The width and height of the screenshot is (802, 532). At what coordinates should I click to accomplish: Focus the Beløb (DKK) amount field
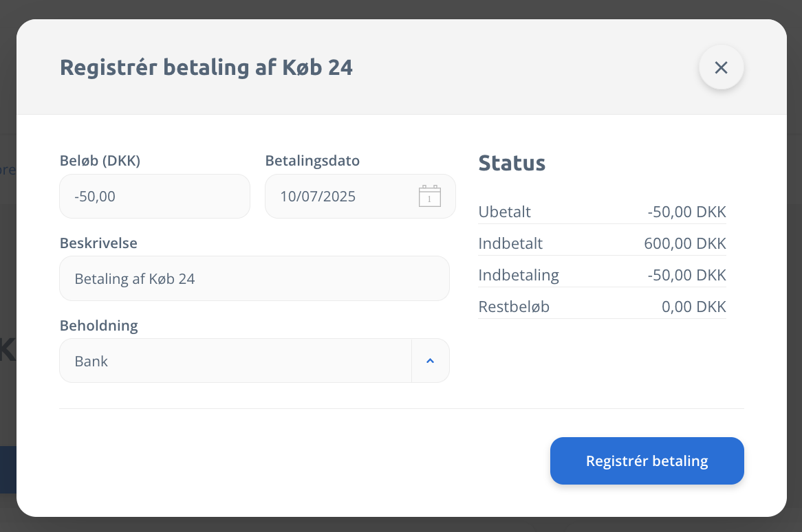click(155, 197)
